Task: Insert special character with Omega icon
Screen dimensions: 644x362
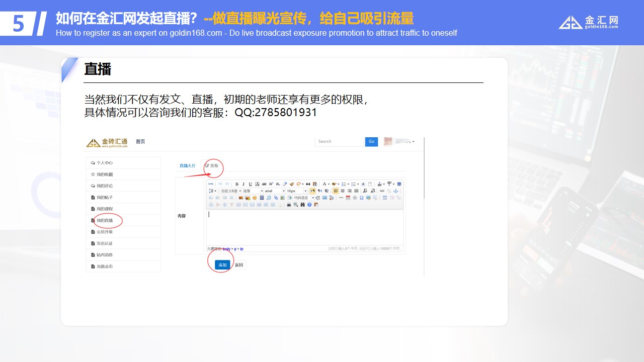Action: click(x=362, y=198)
